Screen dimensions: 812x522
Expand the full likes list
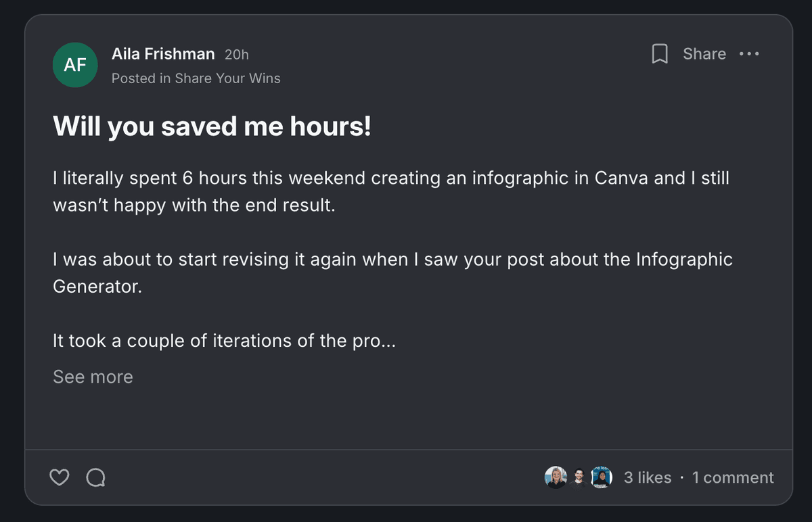point(647,477)
